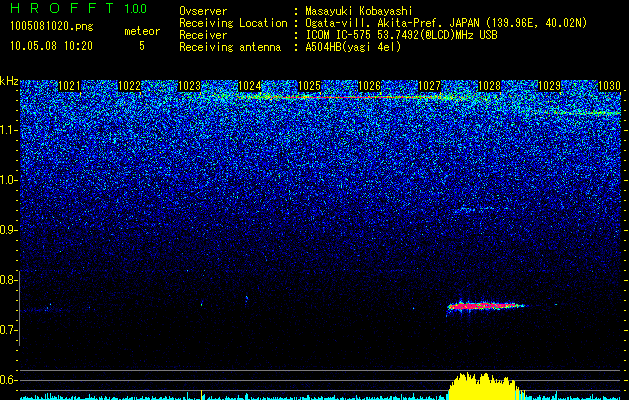Click the 1028 time marker
The width and height of the screenshot is (629, 400).
pos(489,86)
